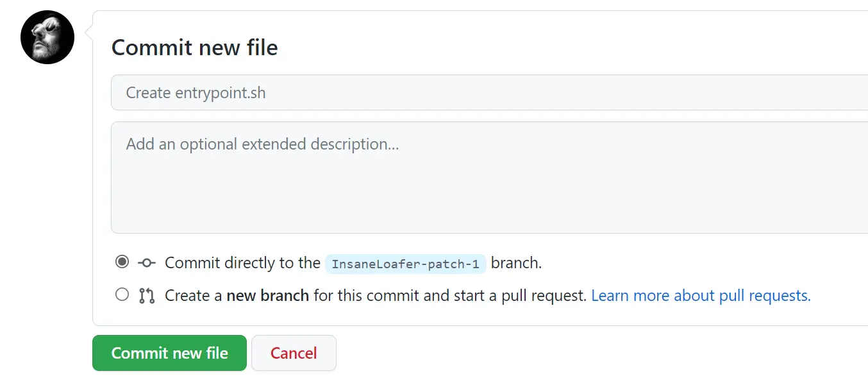Click the comment box pointer beside avatar
Viewport: 868px width, 385px height.
click(89, 27)
